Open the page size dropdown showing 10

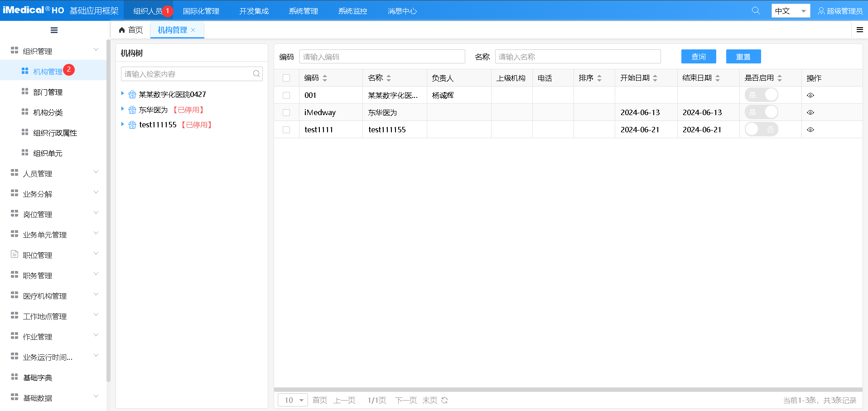click(x=293, y=400)
